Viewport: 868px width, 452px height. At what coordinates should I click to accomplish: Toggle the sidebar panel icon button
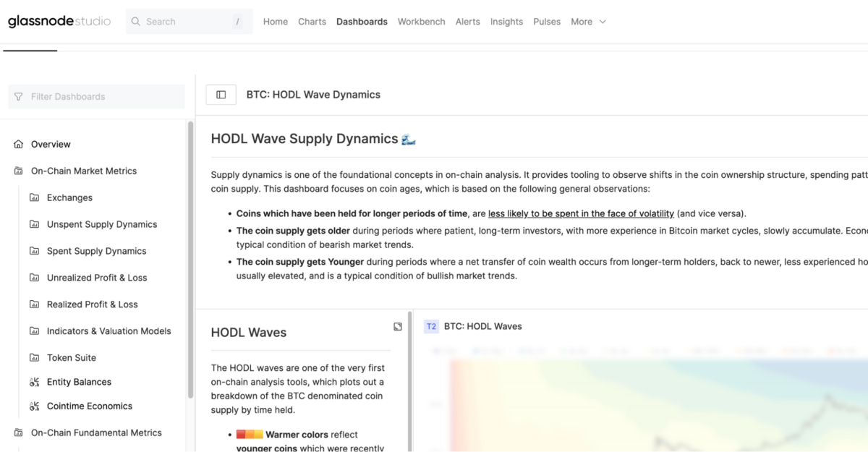point(221,95)
